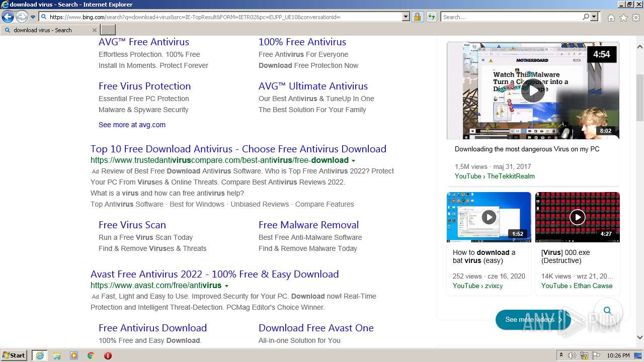
Task: Open Favorites star icon
Action: [x=623, y=18]
